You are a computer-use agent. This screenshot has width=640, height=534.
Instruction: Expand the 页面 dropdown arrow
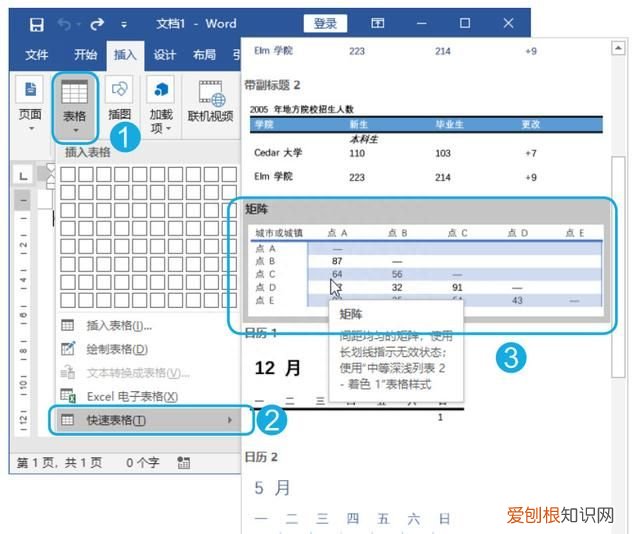pyautogui.click(x=31, y=129)
